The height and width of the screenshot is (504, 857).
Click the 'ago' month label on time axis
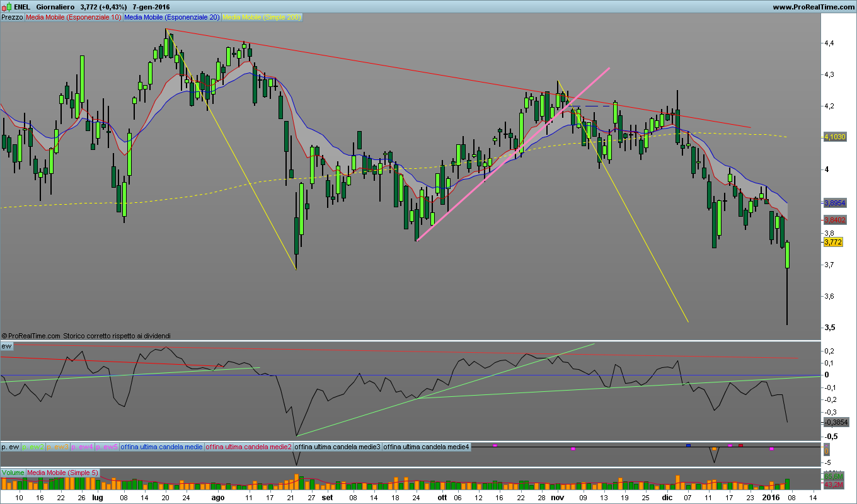coord(217,497)
